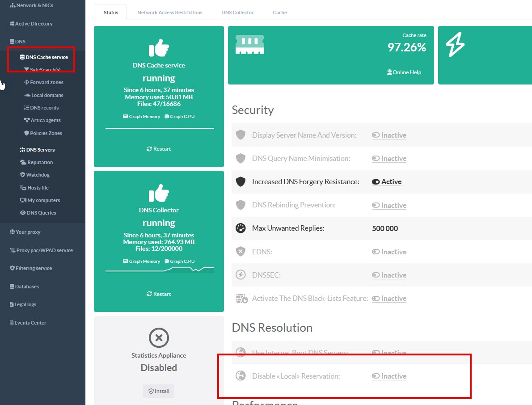Switch to the Network Access Restrictions tab
This screenshot has width=532, height=405.
click(x=169, y=13)
